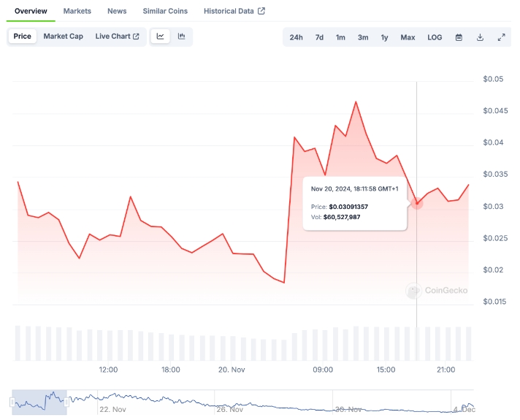
Task: Click the $0.015 price axis label
Action: 494,302
